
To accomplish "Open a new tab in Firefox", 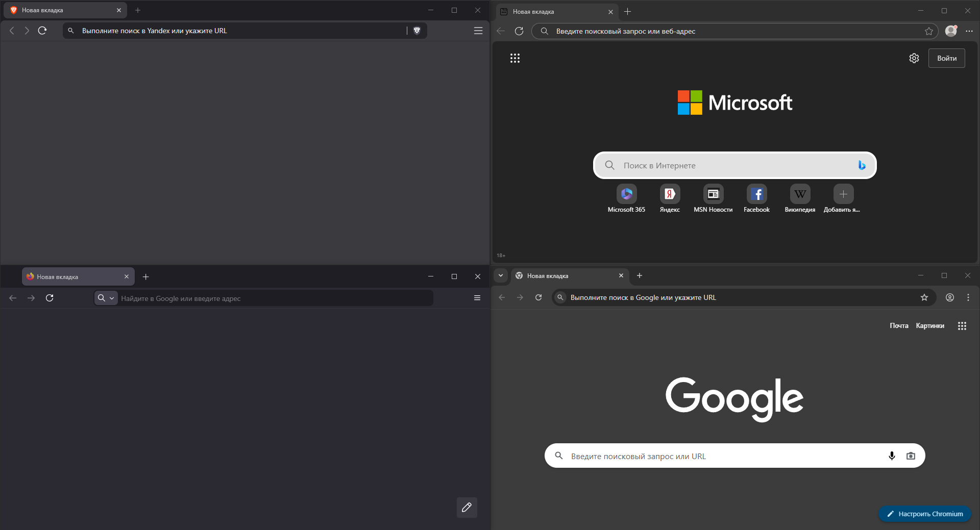I will pos(146,276).
